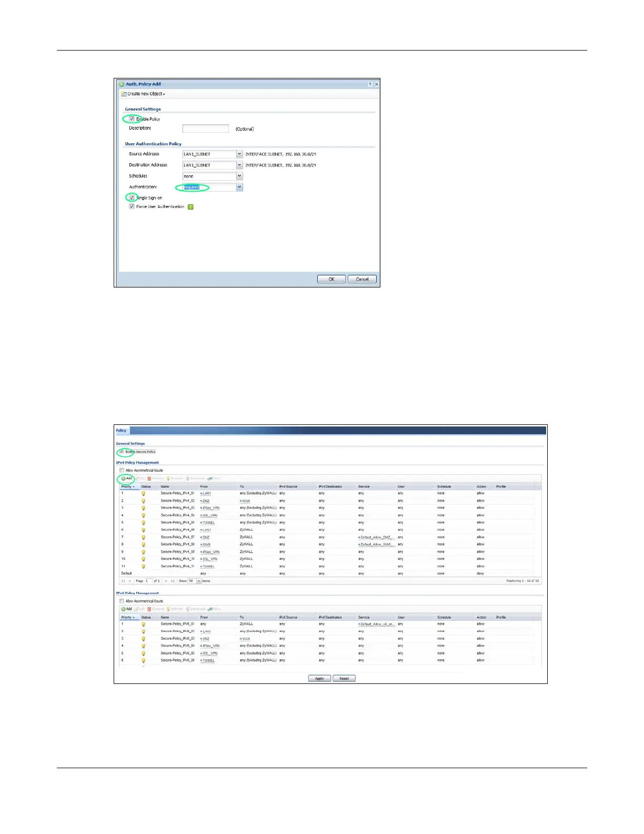Click status bulb of Secure-Policy_IPv4_05
The height and width of the screenshot is (834, 644).
click(x=143, y=523)
